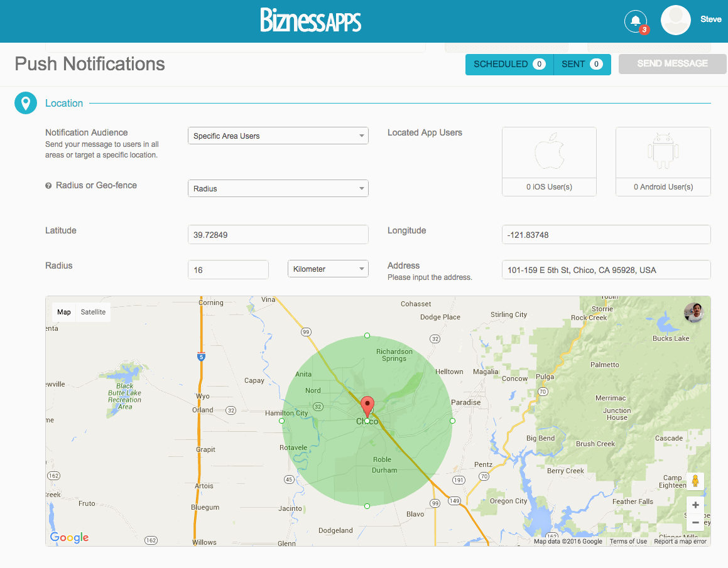
Task: Click the Radius or Geo-fence help icon
Action: pos(48,186)
